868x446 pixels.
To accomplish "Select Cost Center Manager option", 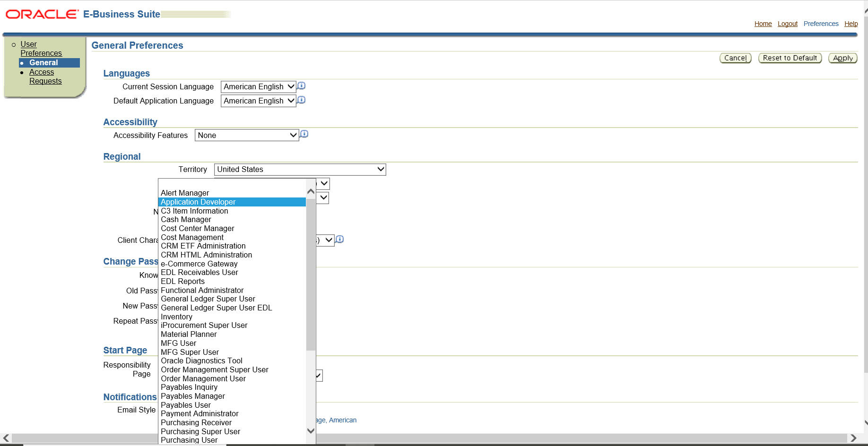I will tap(232, 229).
